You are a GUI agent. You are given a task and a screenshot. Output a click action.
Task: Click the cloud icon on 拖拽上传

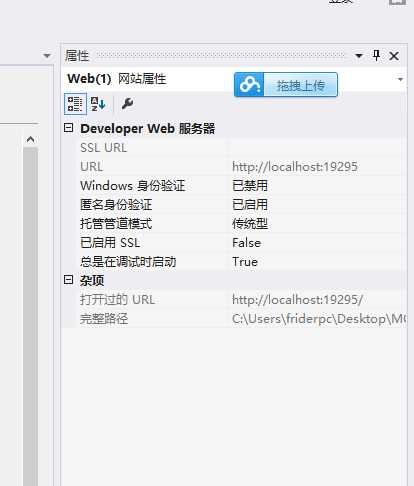point(249,85)
